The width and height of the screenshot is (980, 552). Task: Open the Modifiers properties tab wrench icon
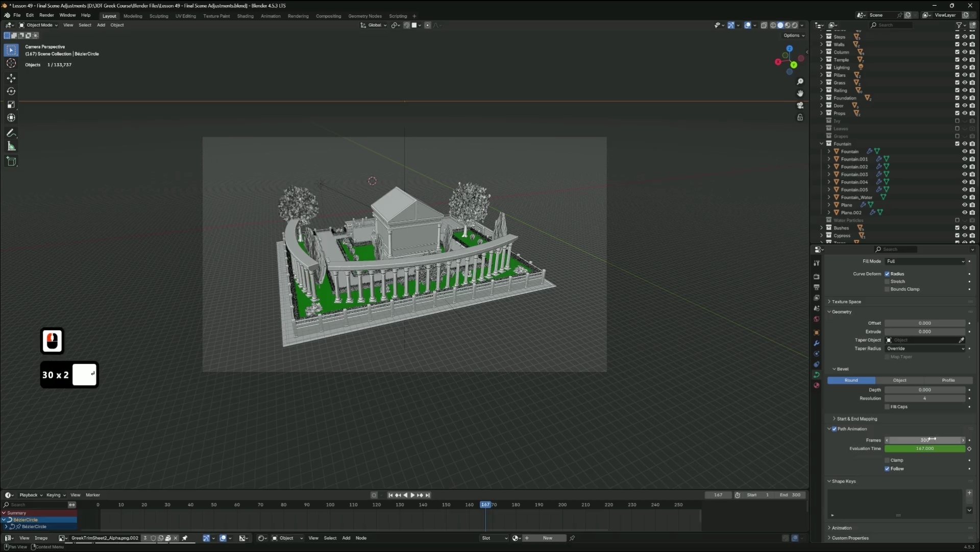816,343
